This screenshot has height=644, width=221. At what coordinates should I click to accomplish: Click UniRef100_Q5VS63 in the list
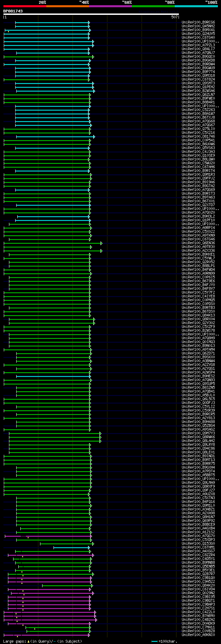click(x=198, y=148)
